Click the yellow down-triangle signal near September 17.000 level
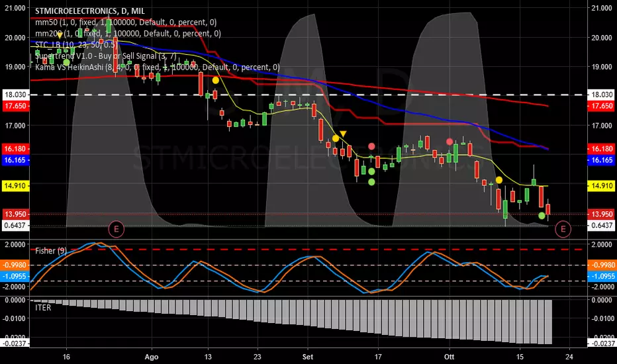This screenshot has height=364, width=617. (x=343, y=134)
